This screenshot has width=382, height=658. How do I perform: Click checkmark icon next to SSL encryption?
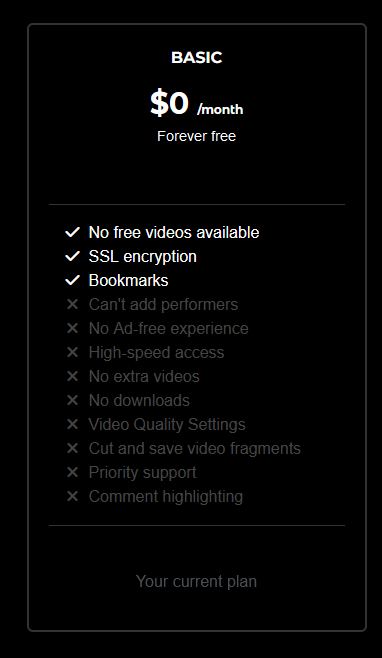point(73,256)
